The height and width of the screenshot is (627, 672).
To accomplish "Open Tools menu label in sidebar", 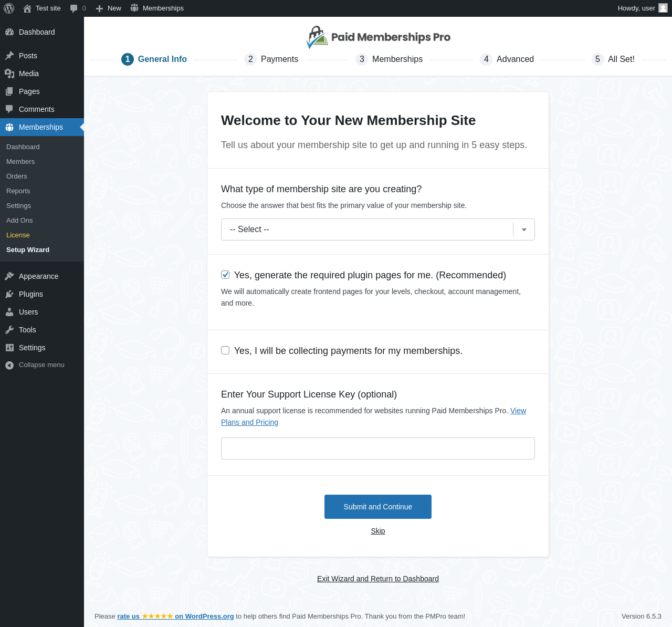I will coord(27,330).
